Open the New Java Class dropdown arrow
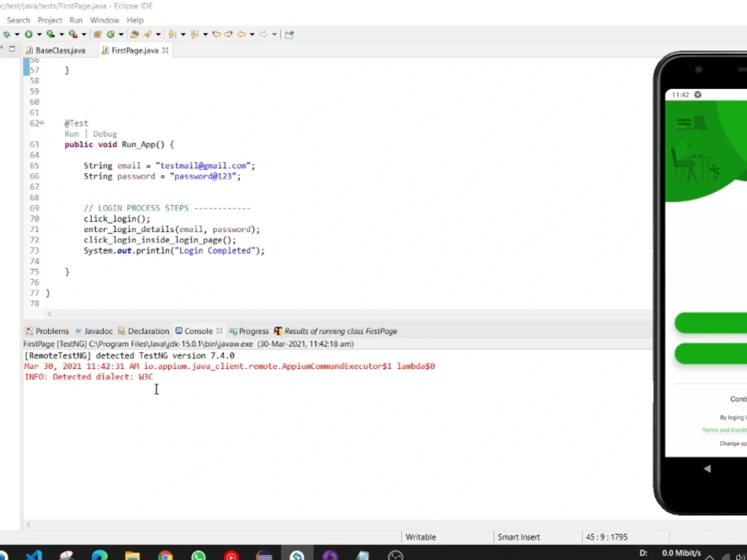747x560 pixels. (x=121, y=34)
